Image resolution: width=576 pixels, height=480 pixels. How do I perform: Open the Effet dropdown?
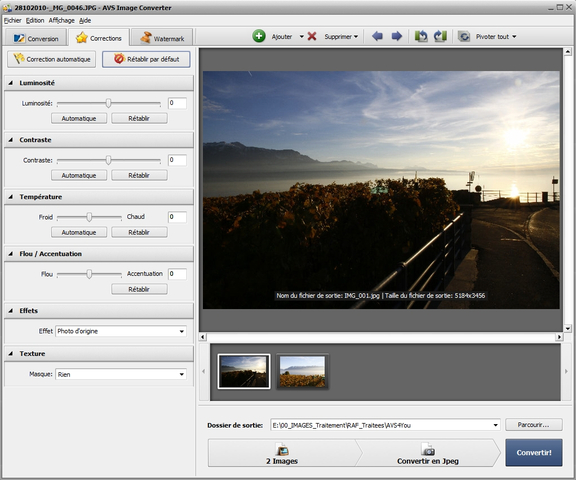tap(121, 331)
